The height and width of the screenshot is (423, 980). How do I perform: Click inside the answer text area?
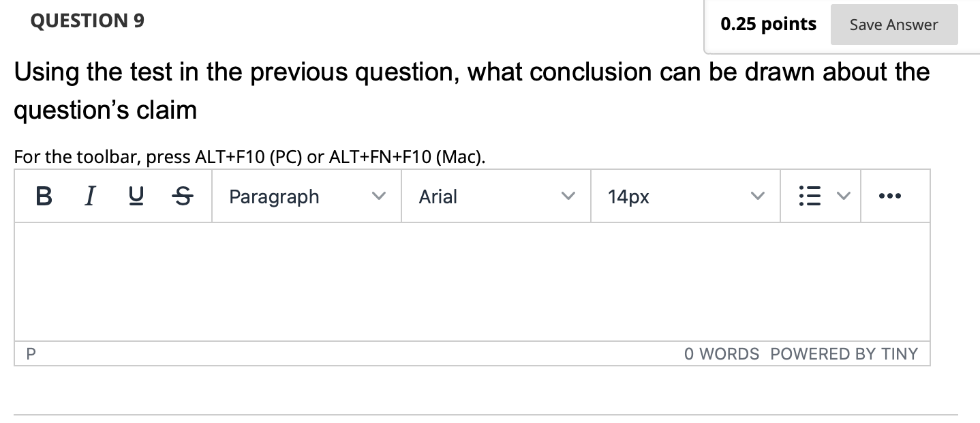(x=472, y=281)
